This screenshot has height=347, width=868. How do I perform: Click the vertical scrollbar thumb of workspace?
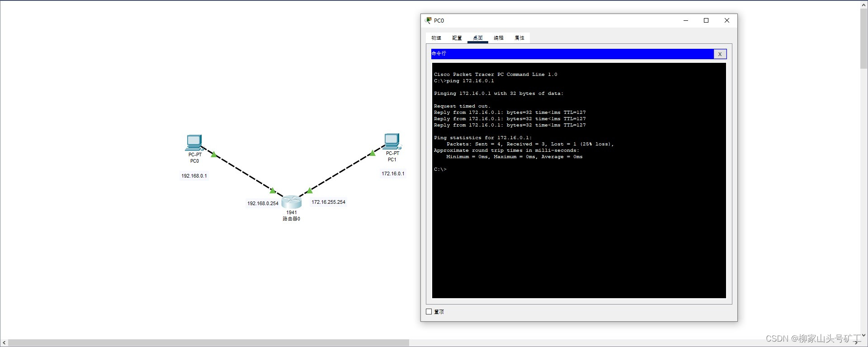(863, 38)
